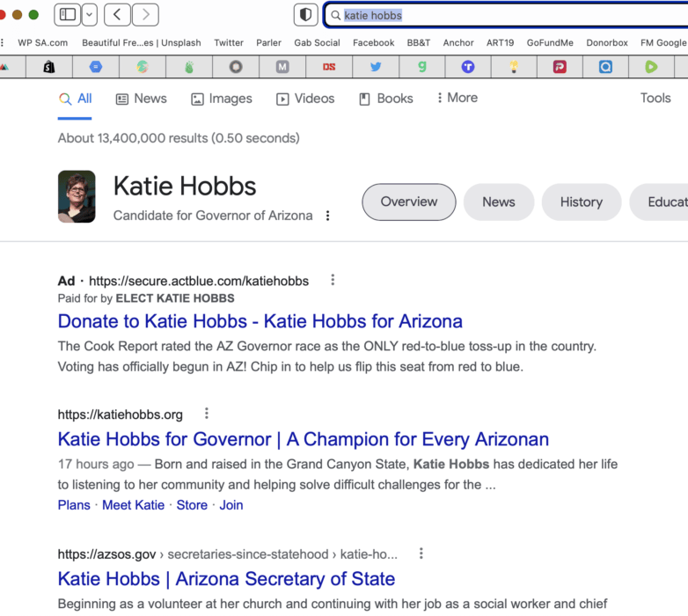
Task: Open the FM Google bookmark
Action: [x=663, y=42]
